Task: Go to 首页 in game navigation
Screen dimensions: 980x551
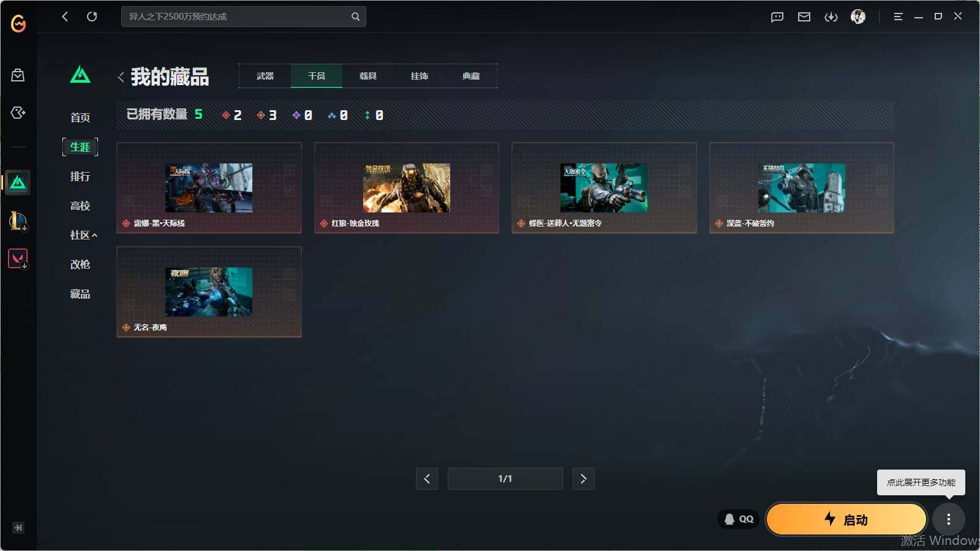Action: 80,118
